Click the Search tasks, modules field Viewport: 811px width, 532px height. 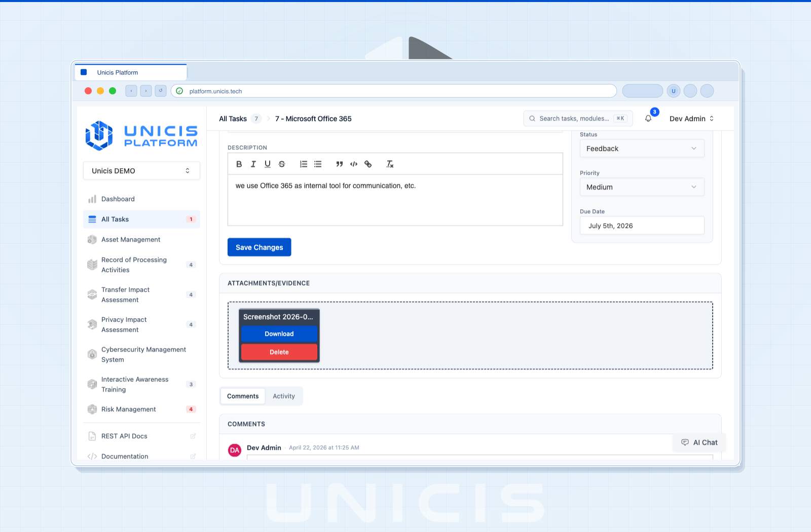(578, 119)
